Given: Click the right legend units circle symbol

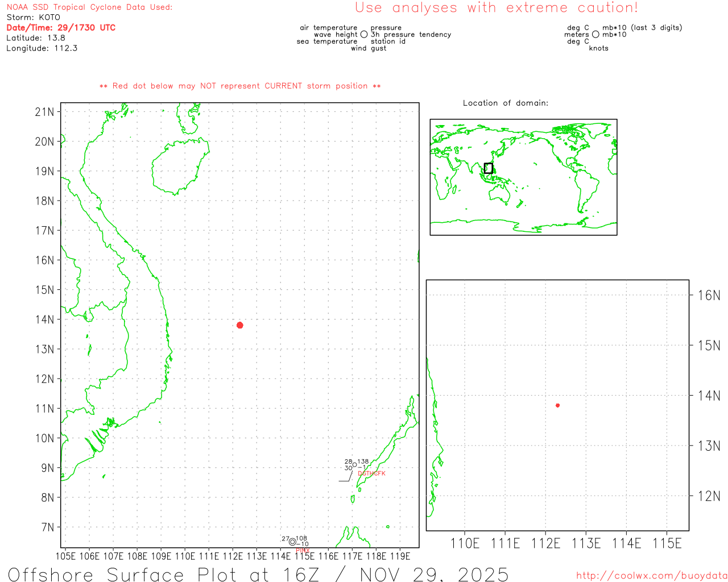Looking at the screenshot, I should (595, 35).
